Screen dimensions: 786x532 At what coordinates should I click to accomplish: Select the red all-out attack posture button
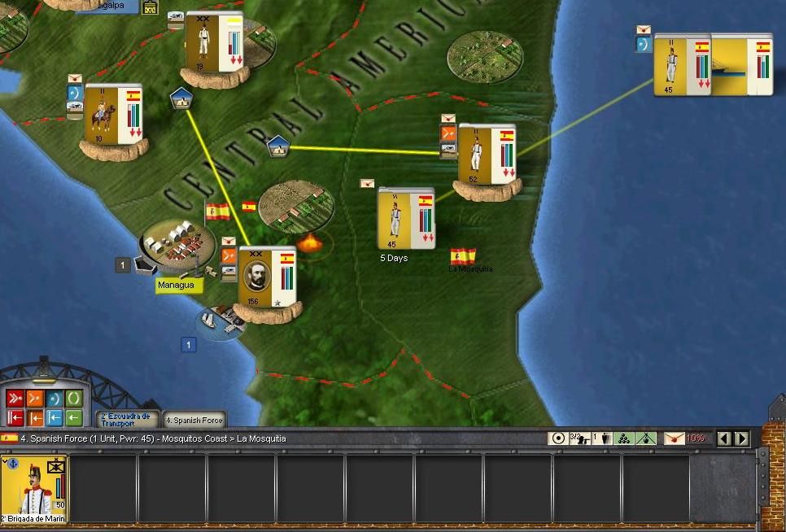[x=15, y=399]
